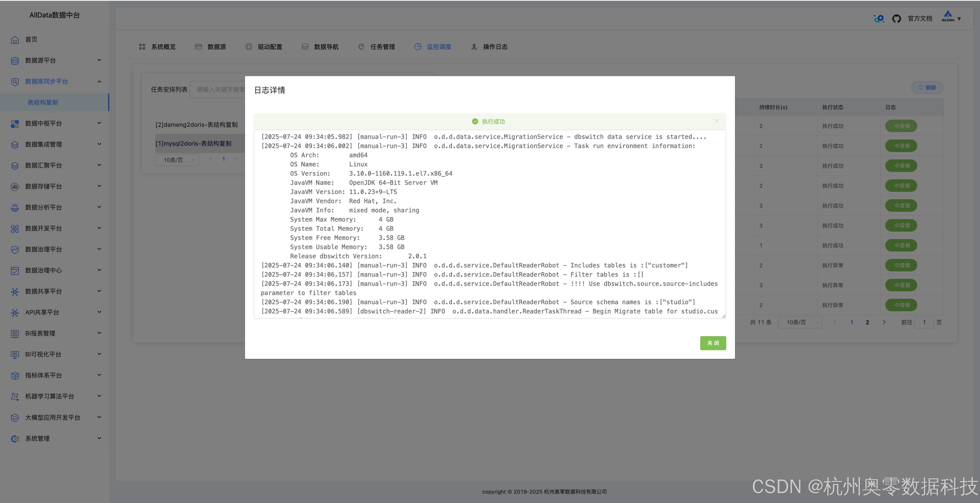
Task: Click the 监控调度 clock icon
Action: click(418, 47)
